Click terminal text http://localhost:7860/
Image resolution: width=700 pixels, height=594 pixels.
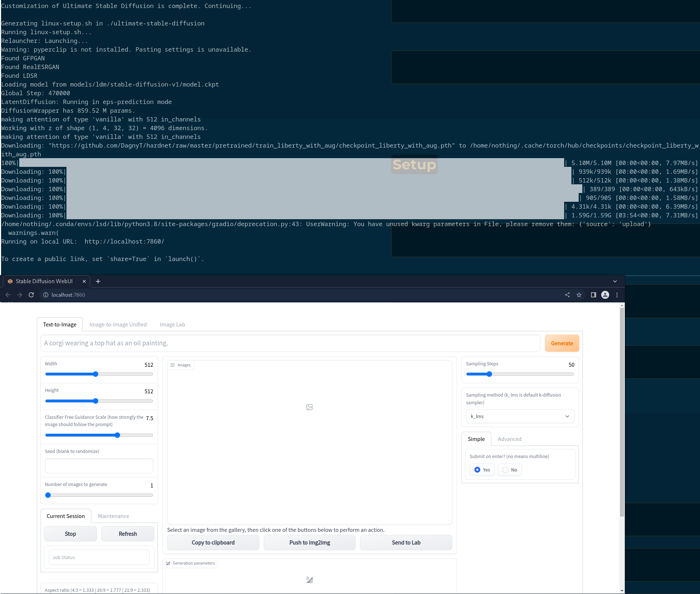coord(124,241)
